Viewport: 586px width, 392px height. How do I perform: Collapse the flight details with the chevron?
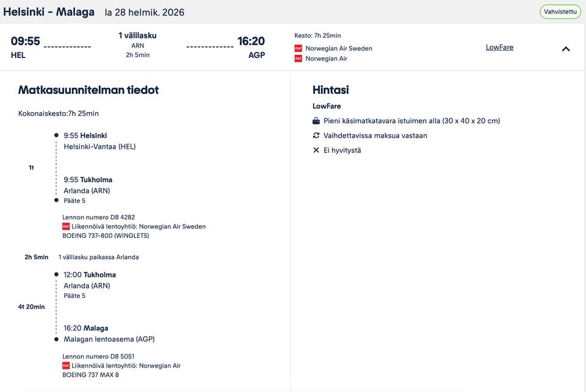pyautogui.click(x=566, y=49)
